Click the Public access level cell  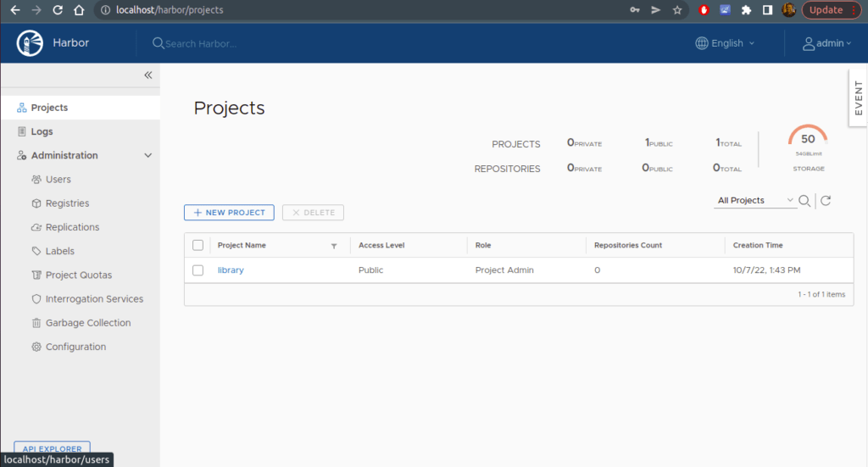point(371,270)
